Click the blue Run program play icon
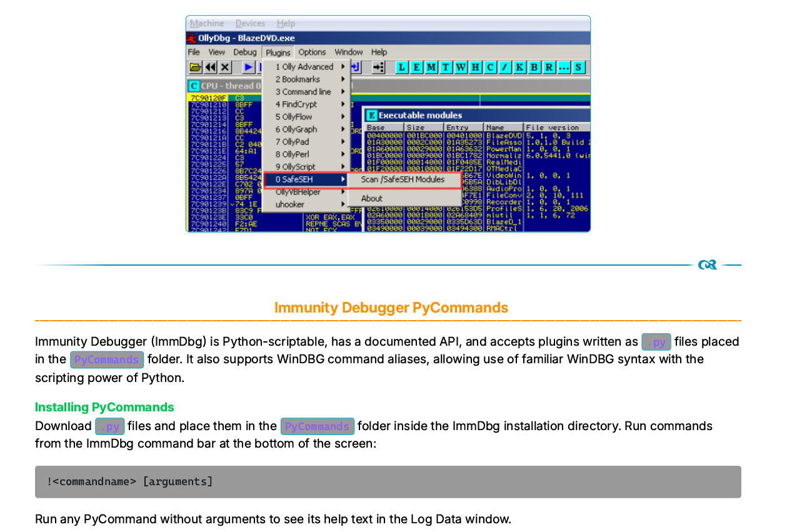 point(249,67)
